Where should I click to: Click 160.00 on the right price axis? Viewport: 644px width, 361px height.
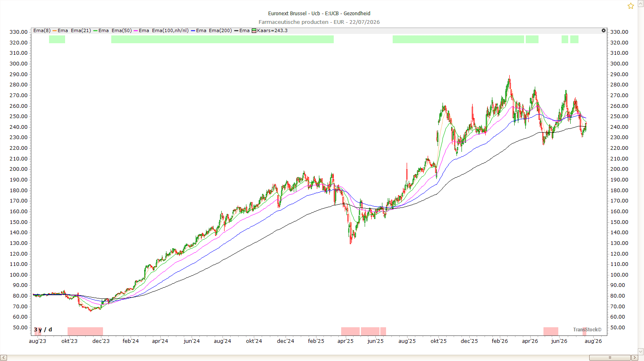point(619,212)
